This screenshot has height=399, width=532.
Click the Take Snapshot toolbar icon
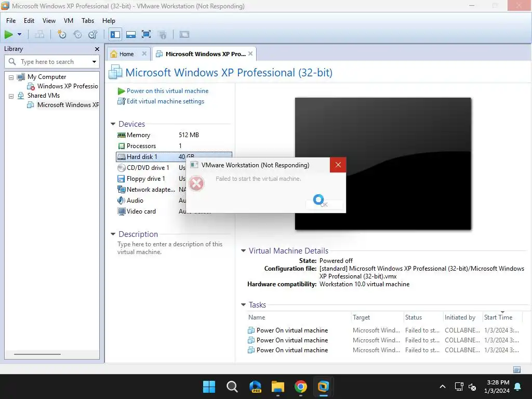(x=61, y=34)
